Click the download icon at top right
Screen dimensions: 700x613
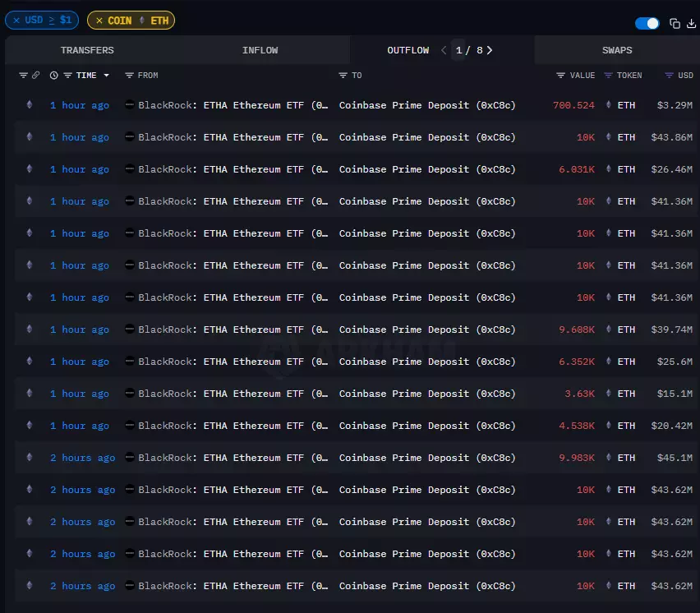point(690,23)
